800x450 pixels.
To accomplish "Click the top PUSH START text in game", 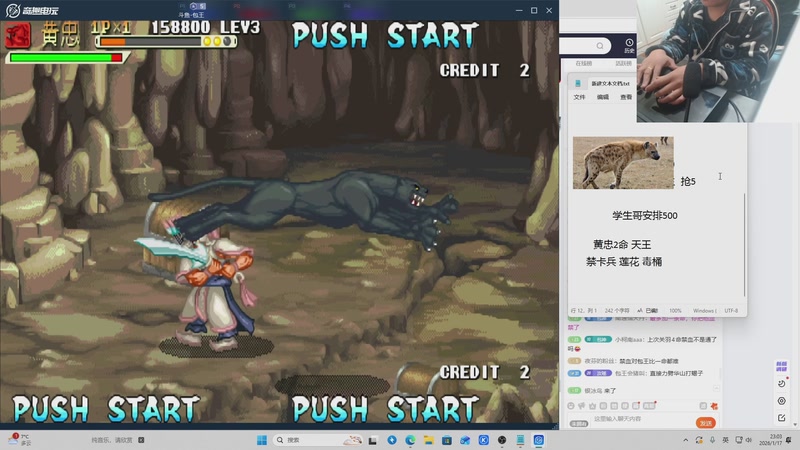I will click(385, 36).
